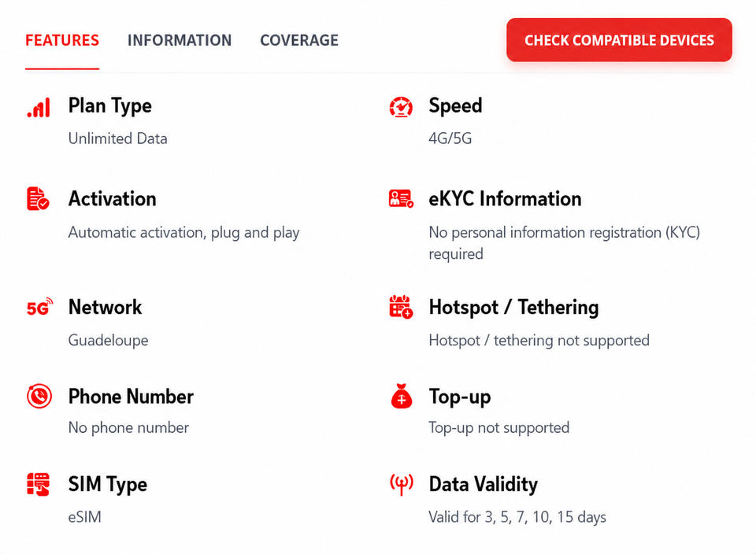Click the Guadeloupe network text
The image size is (756, 554).
pyautogui.click(x=109, y=341)
